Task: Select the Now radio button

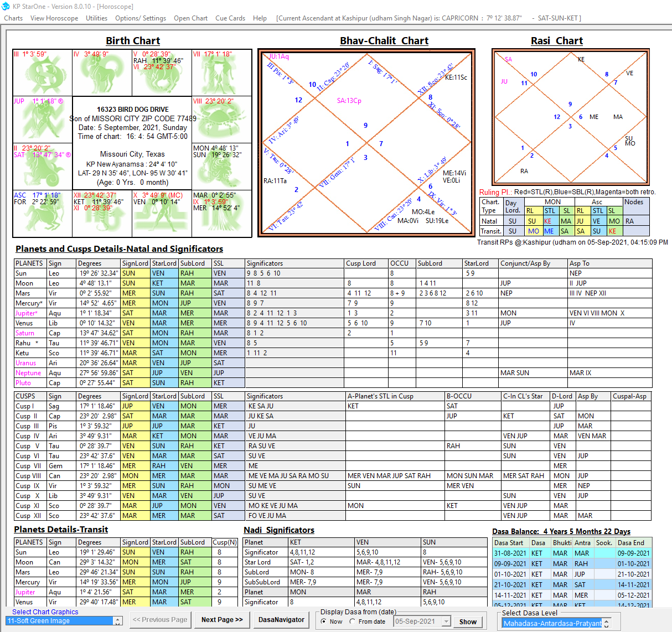Action: [x=324, y=621]
